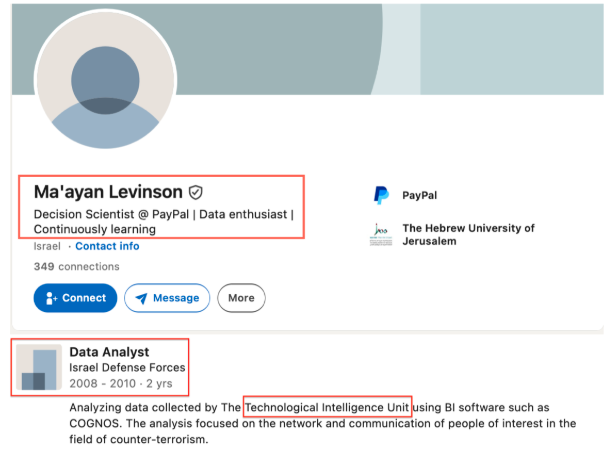The width and height of the screenshot is (606, 471).
Task: Click the Ma'ayan Levinson name heading
Action: pyautogui.click(x=108, y=192)
